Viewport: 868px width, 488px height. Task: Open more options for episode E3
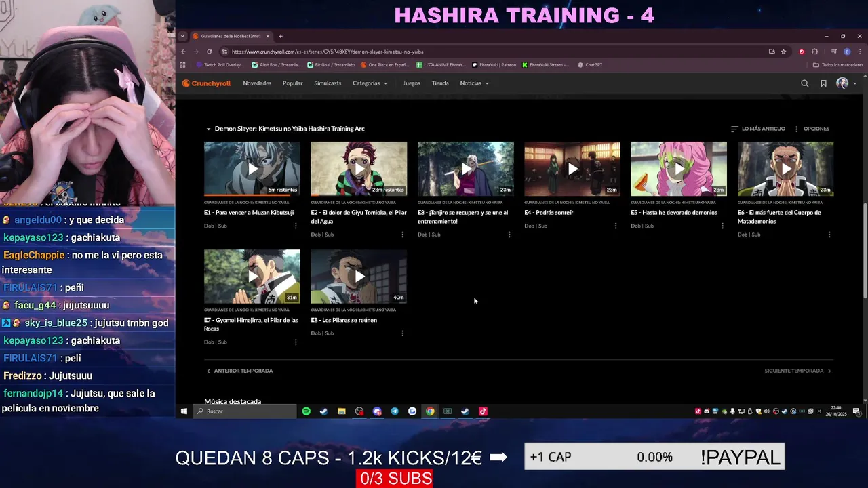tap(509, 235)
